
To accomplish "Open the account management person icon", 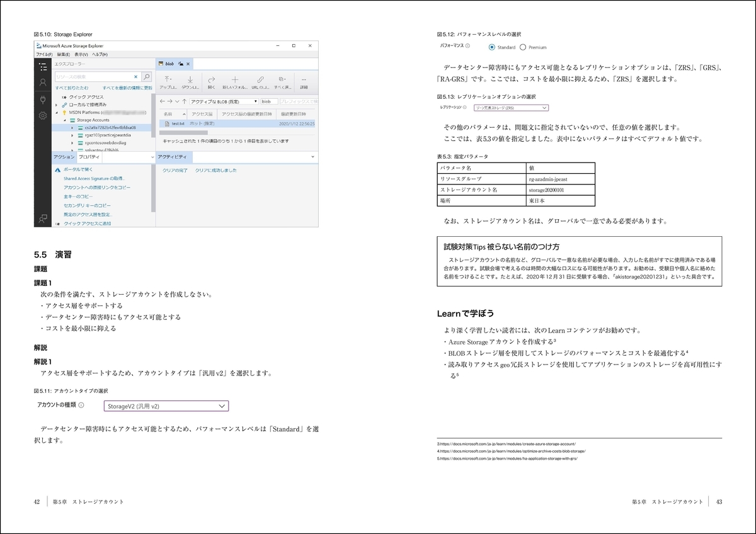I will tap(43, 82).
